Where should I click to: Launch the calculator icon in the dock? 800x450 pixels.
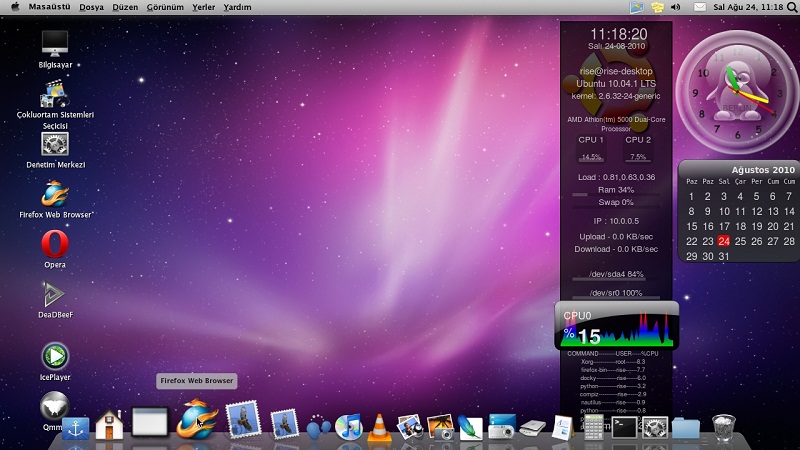(593, 428)
